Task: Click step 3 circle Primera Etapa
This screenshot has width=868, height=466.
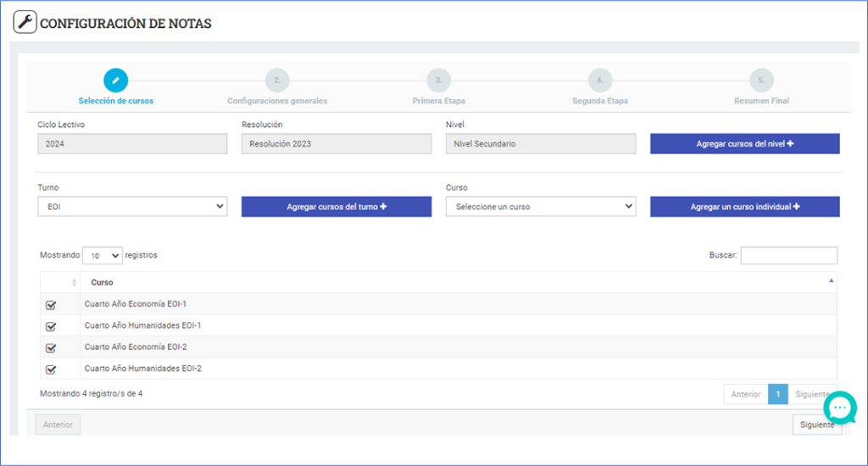Action: (x=438, y=80)
